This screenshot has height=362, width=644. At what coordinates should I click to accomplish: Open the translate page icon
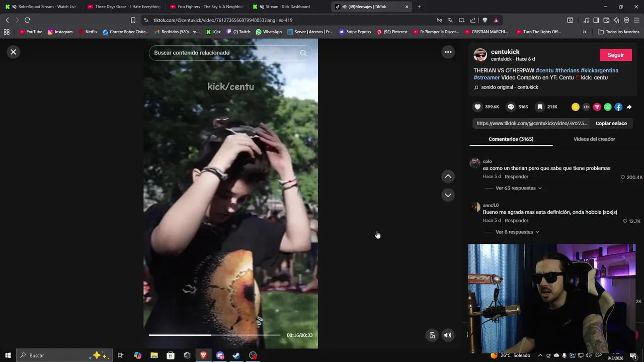(x=450, y=20)
